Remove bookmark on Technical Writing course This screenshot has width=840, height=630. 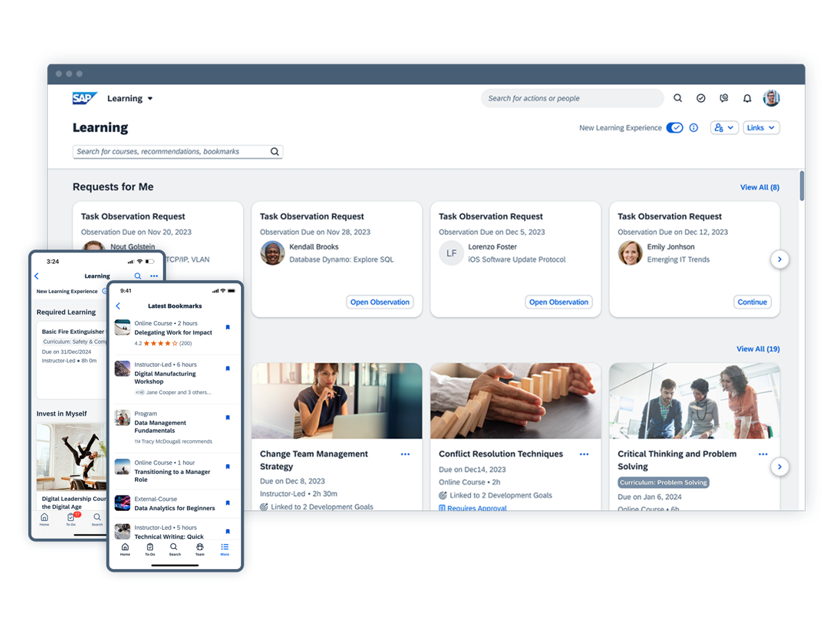pyautogui.click(x=227, y=532)
